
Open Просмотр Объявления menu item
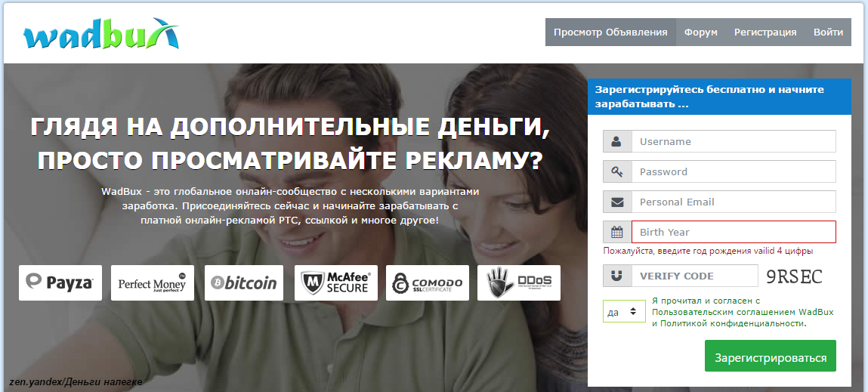(610, 32)
